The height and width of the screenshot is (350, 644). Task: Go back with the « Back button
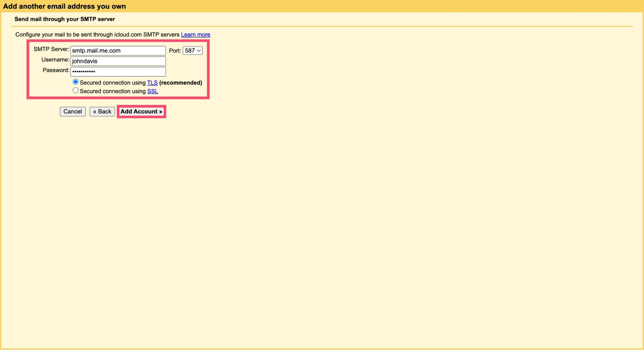(102, 112)
